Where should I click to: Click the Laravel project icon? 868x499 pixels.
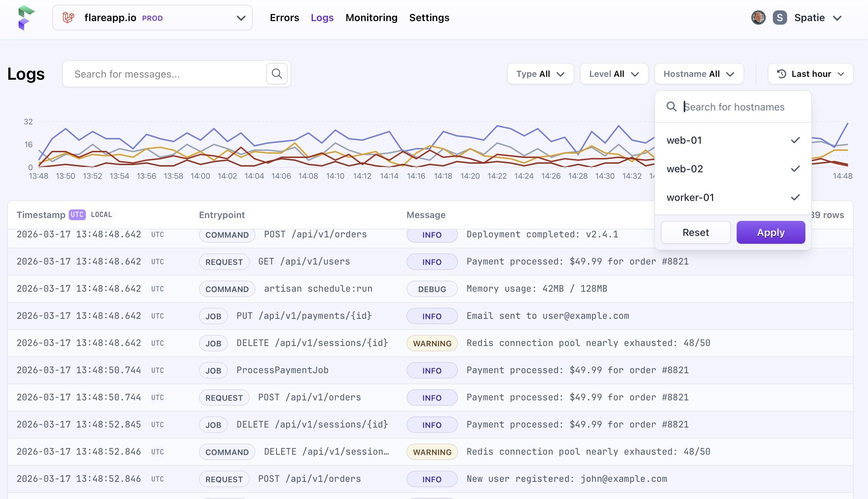pyautogui.click(x=68, y=18)
